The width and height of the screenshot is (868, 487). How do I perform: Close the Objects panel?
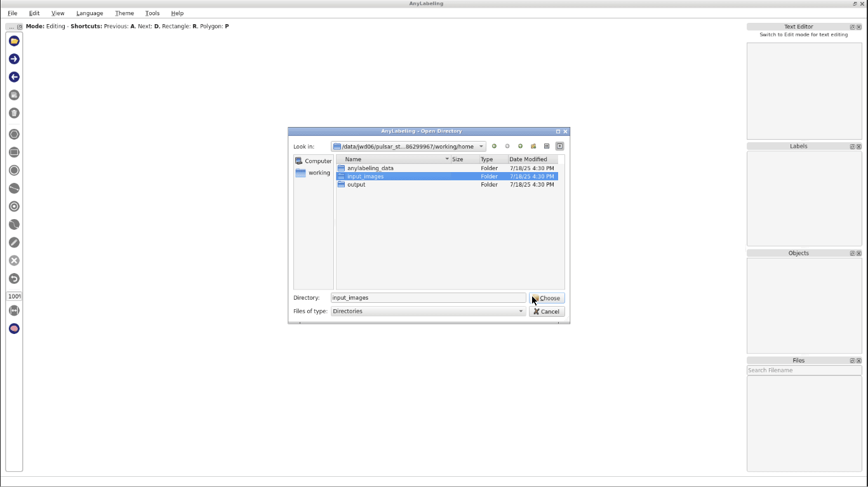[859, 253]
